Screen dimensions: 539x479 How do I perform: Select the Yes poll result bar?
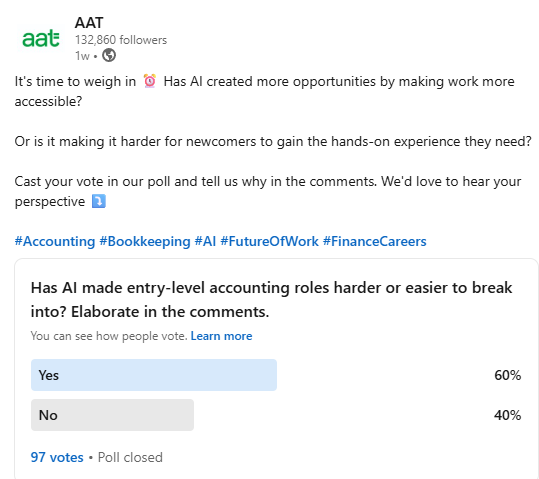point(154,375)
